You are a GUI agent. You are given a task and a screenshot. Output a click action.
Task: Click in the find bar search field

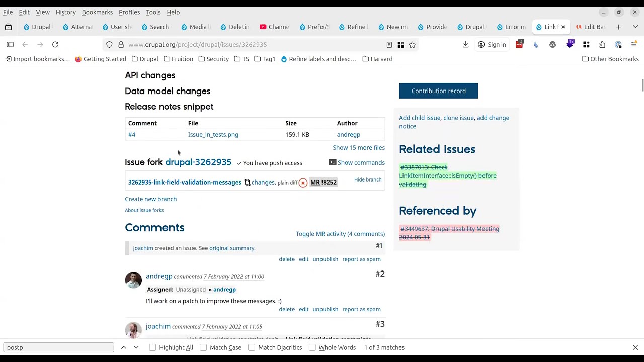(x=59, y=347)
